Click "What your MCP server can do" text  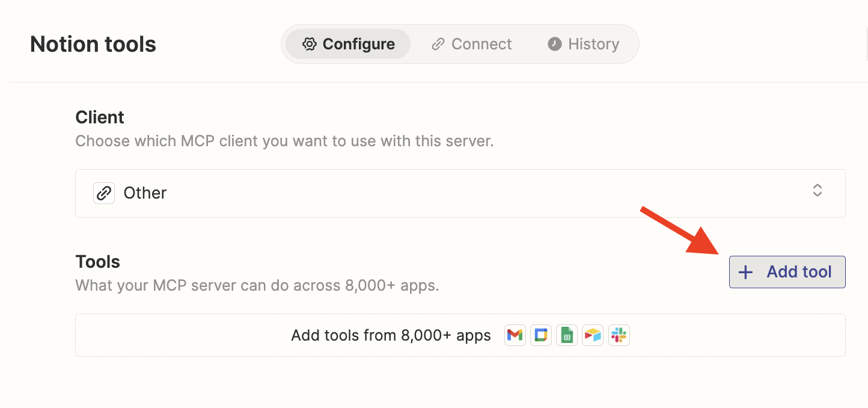pos(257,285)
